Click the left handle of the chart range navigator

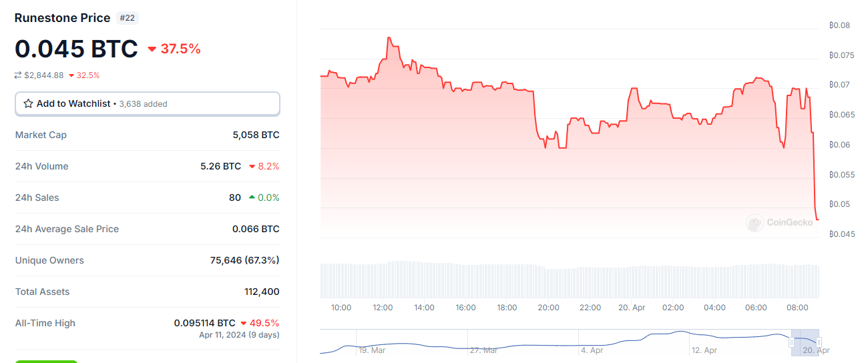[x=791, y=342]
